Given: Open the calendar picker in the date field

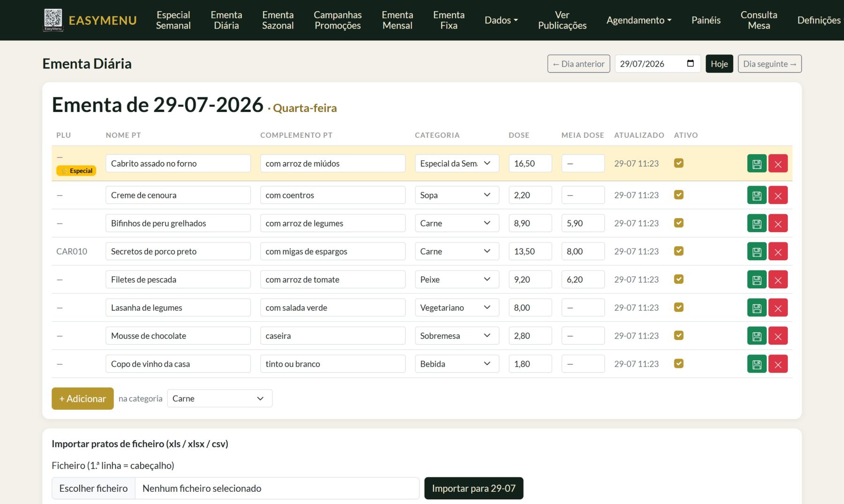Looking at the screenshot, I should tap(690, 63).
